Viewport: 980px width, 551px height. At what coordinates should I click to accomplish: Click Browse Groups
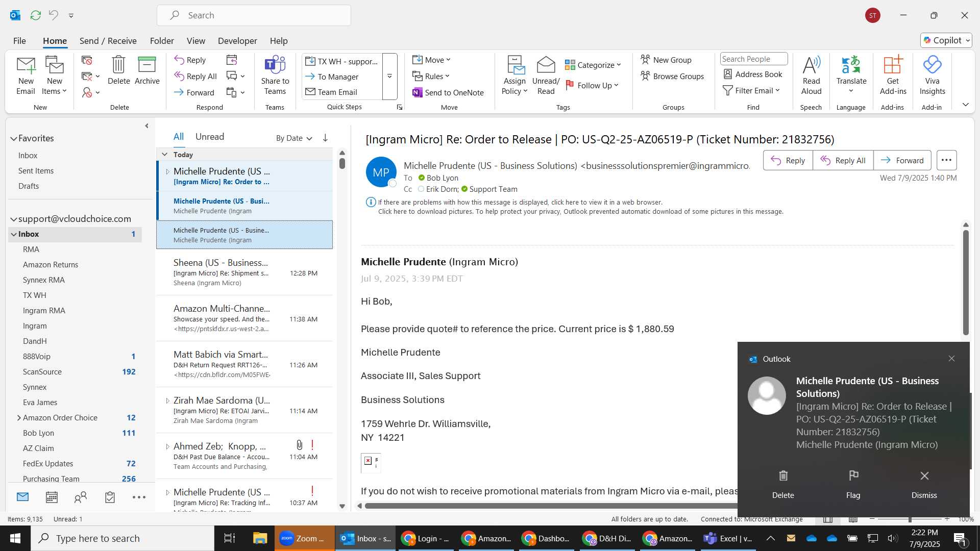672,76
